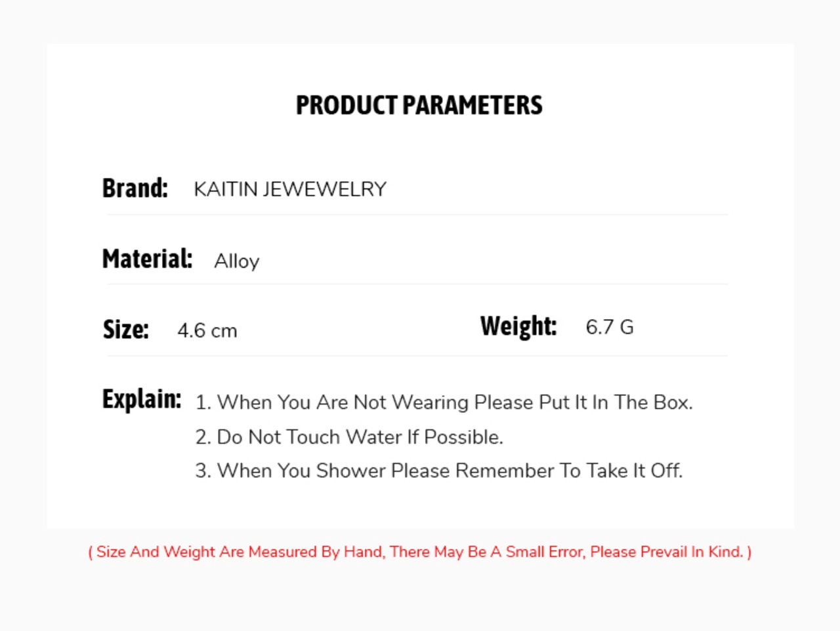Select the Material label
The width and height of the screenshot is (840, 631).
point(148,259)
